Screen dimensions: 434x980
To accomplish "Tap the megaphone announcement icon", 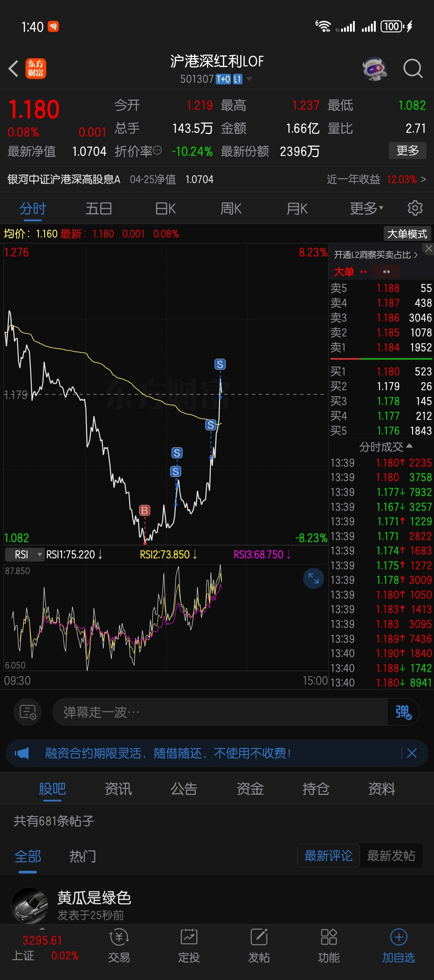I will 22,753.
